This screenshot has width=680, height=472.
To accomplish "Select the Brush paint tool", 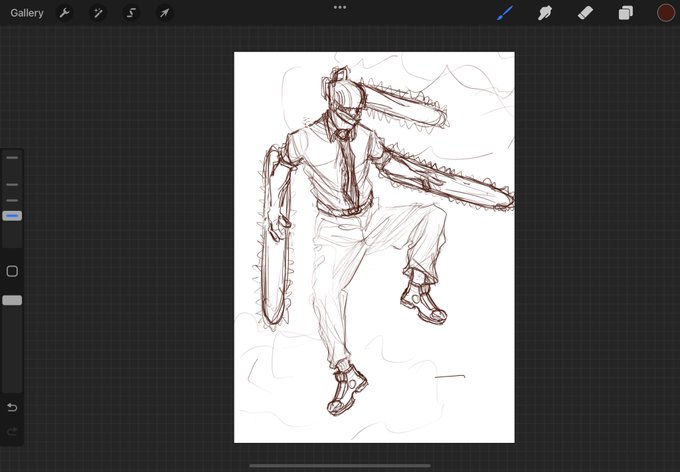I will pos(505,13).
